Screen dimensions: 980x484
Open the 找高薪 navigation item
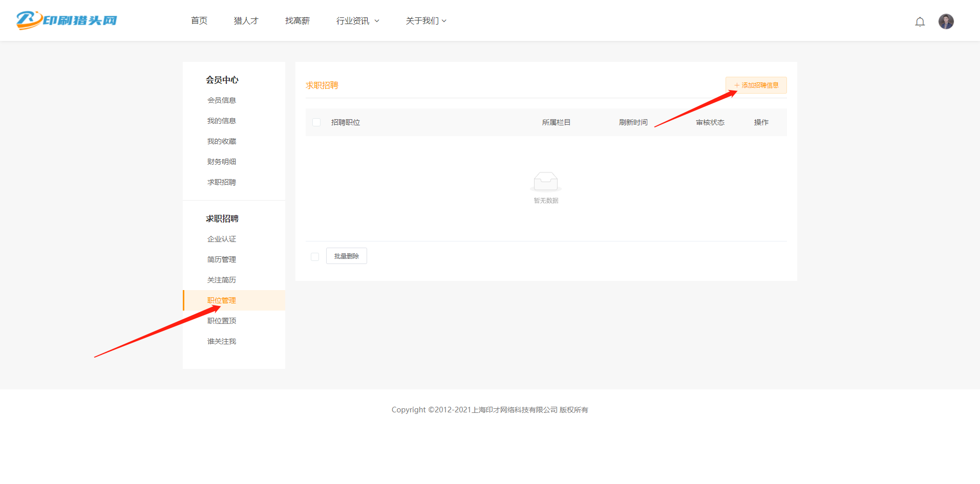[297, 20]
